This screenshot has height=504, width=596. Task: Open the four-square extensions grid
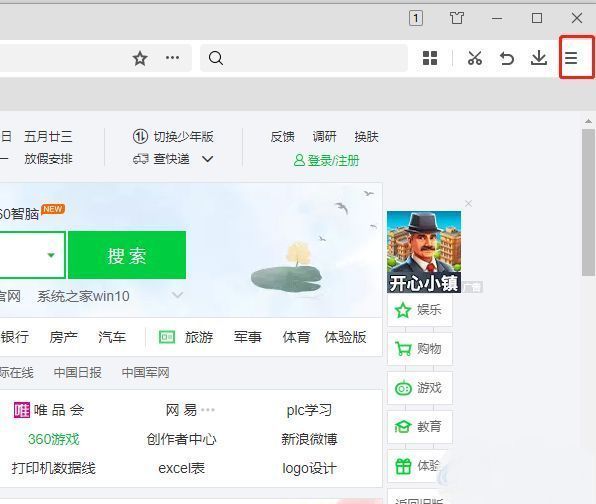tap(430, 58)
